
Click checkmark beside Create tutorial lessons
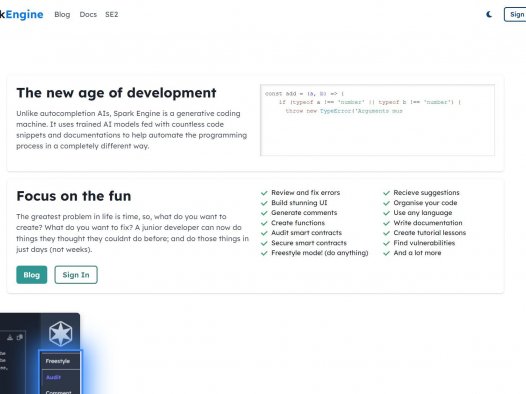pos(386,233)
